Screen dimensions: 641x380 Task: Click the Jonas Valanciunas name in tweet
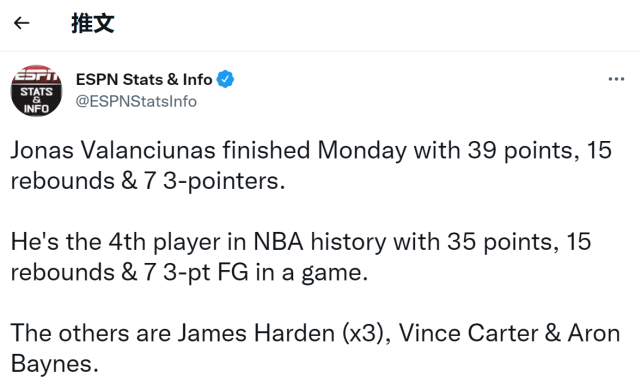(x=113, y=150)
